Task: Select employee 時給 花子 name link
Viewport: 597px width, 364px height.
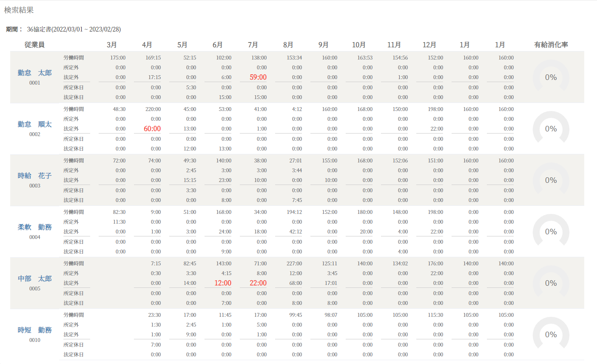Action: (34, 176)
